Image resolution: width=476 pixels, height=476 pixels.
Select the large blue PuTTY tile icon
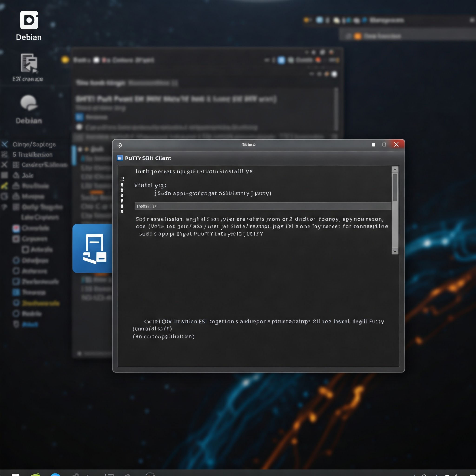[x=93, y=248]
